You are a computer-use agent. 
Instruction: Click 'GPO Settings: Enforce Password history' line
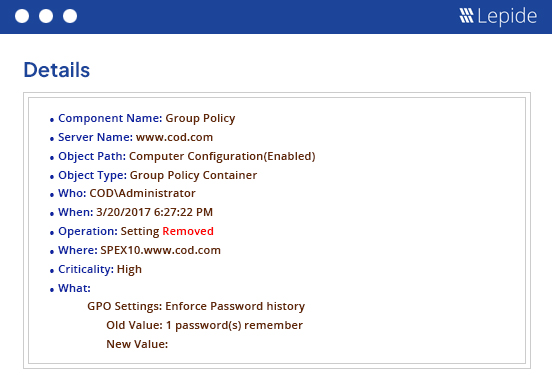click(x=196, y=306)
